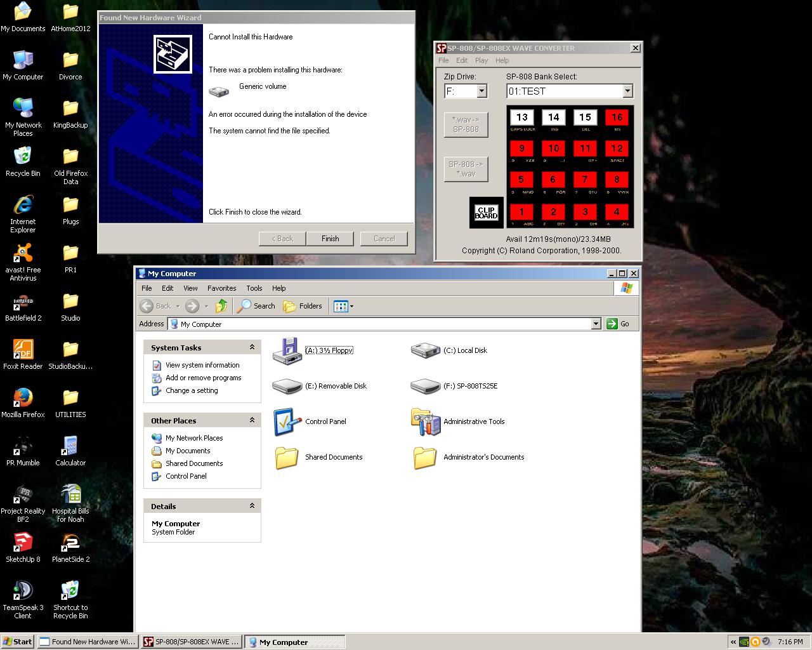Select the SketchUp 8 desktop icon
Viewport: 812px width, 650px height.
[x=23, y=542]
